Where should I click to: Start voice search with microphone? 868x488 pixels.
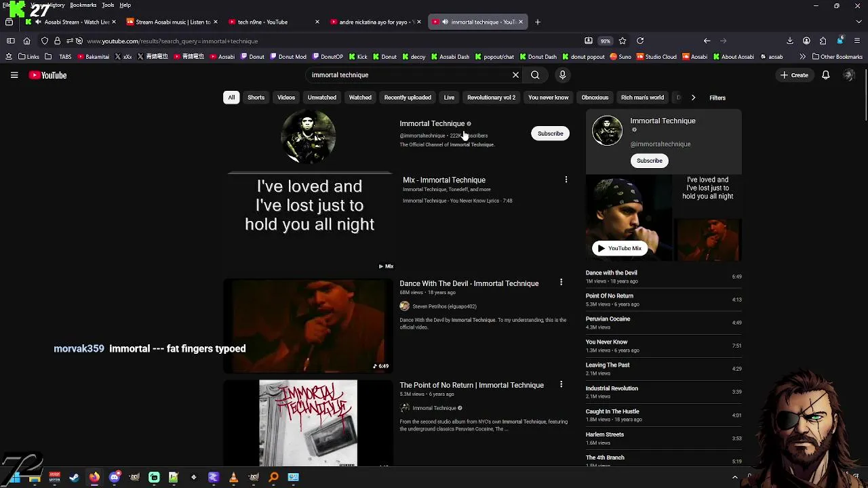pos(562,75)
